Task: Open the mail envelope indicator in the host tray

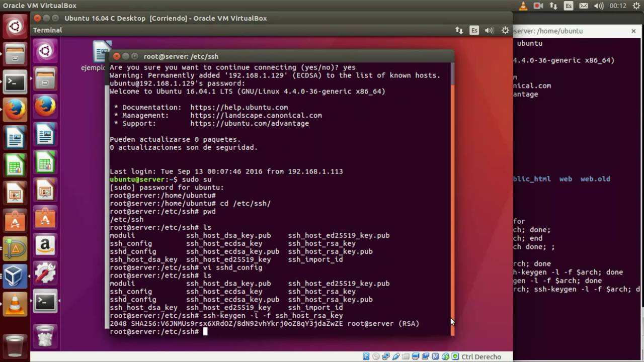Action: point(584,6)
